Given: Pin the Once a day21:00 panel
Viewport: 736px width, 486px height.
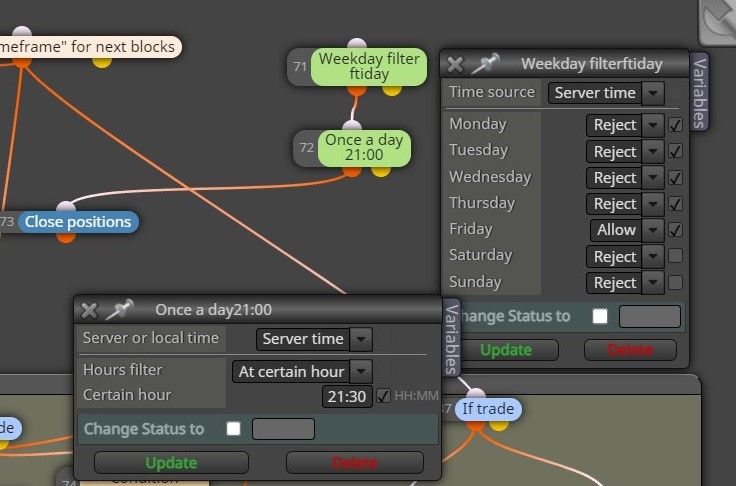Looking at the screenshot, I should [120, 309].
